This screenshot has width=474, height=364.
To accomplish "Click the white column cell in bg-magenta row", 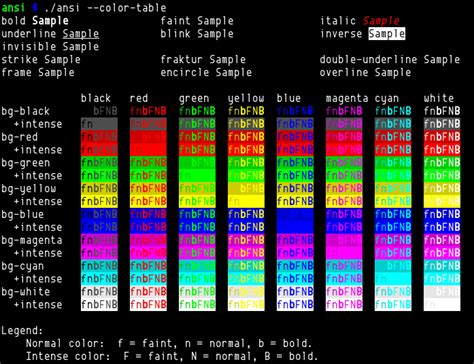I will click(x=442, y=240).
